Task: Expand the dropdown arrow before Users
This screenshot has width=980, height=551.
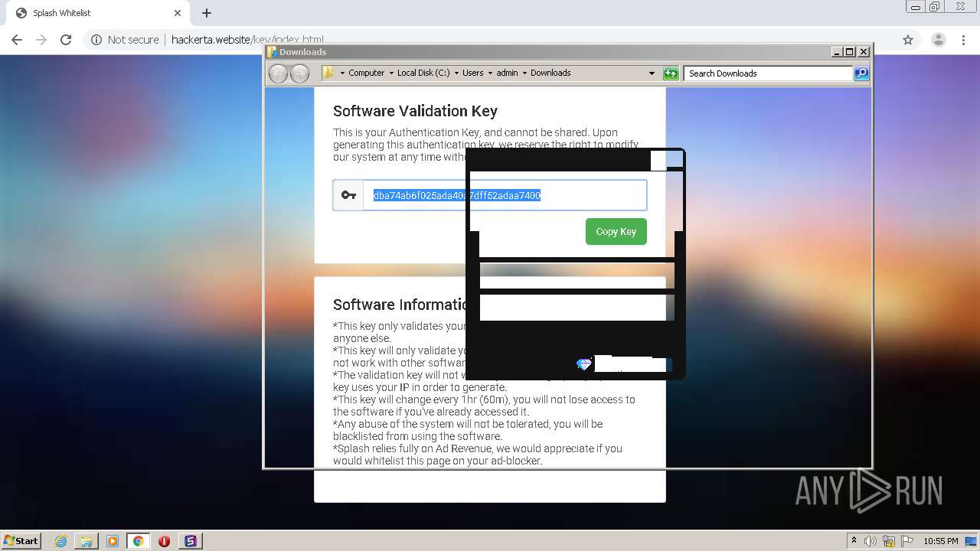Action: (x=456, y=73)
